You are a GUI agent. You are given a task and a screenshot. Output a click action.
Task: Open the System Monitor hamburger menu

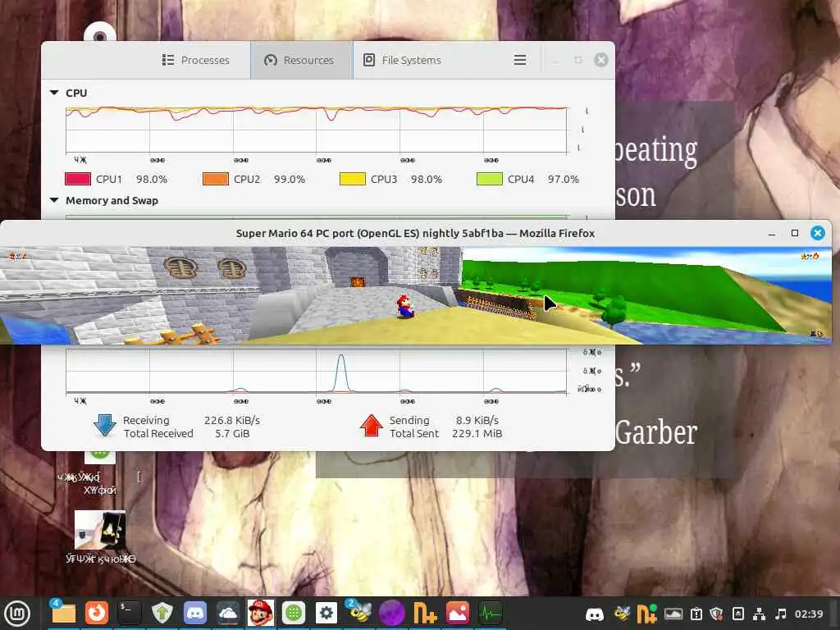(519, 60)
